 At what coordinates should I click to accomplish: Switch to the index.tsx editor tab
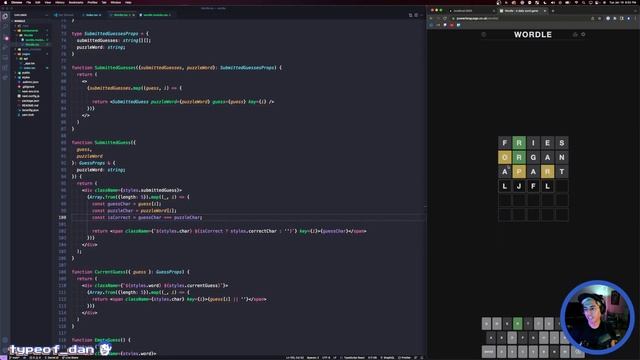tap(93, 15)
